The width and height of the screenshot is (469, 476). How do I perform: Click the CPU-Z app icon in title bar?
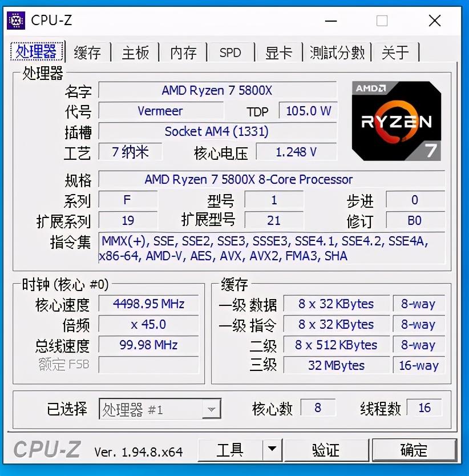(16, 21)
